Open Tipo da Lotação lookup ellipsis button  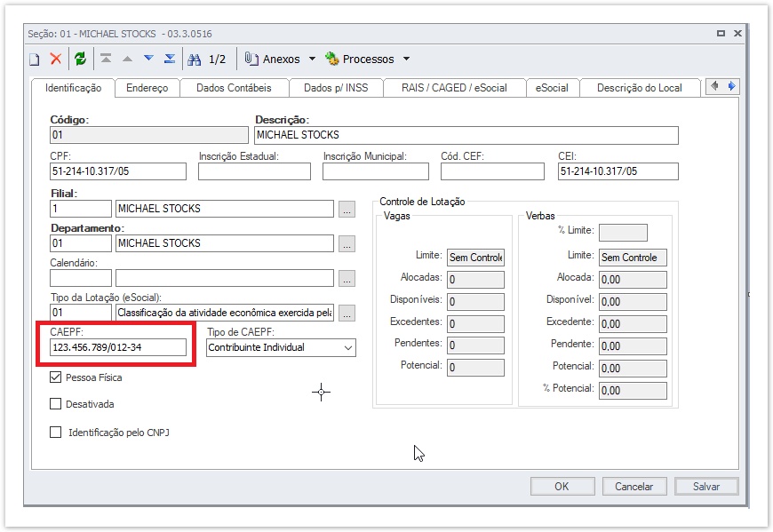tap(347, 313)
